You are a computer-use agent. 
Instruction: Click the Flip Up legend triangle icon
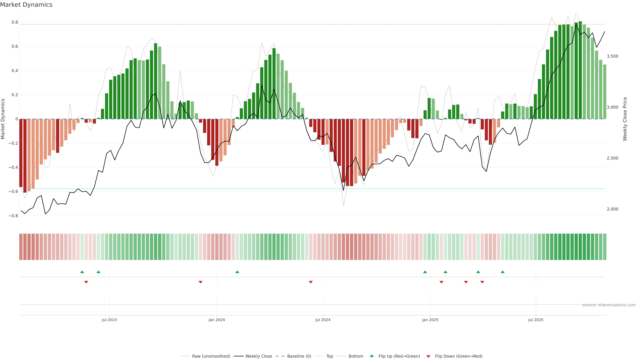371,356
